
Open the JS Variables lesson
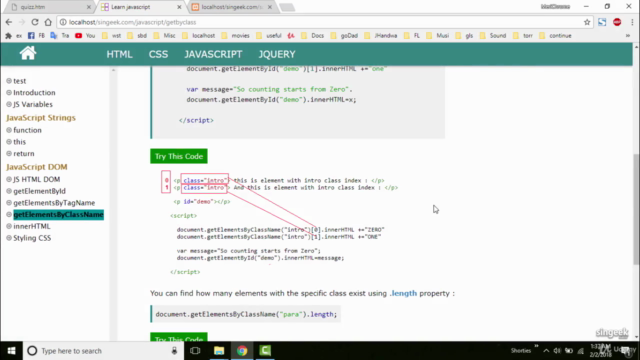point(33,104)
